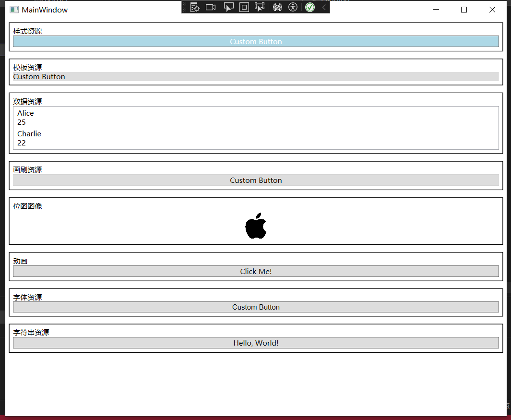Image resolution: width=511 pixels, height=420 pixels.
Task: Click the Custom Button under 画刷资源
Action: point(256,180)
